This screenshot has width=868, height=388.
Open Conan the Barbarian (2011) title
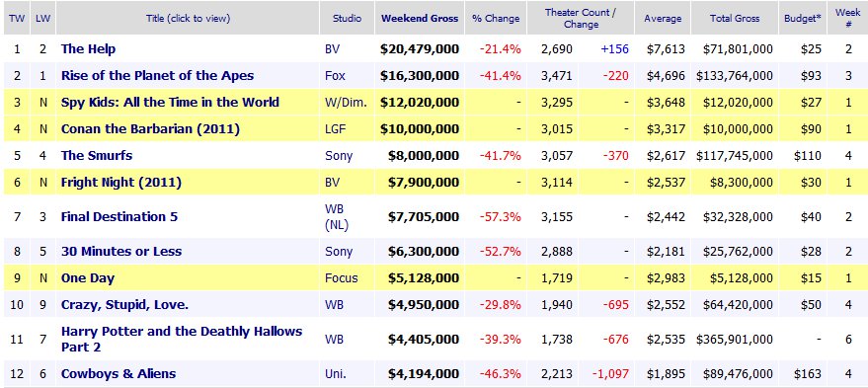pos(150,129)
